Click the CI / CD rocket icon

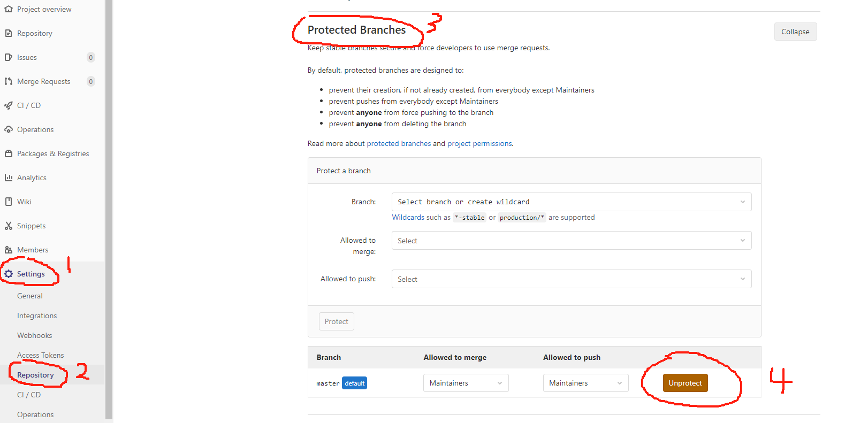click(9, 105)
